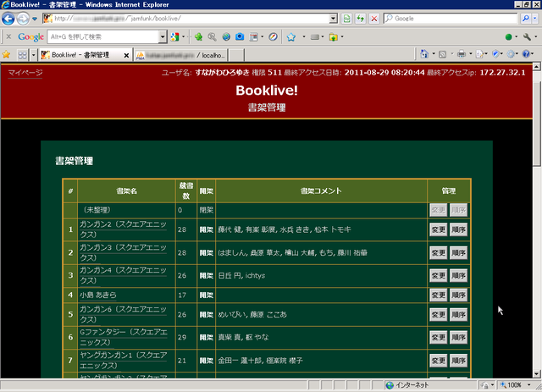Click the 小島 あきら shelf link
Viewport: 542px width, 392px height.
pyautogui.click(x=98, y=295)
